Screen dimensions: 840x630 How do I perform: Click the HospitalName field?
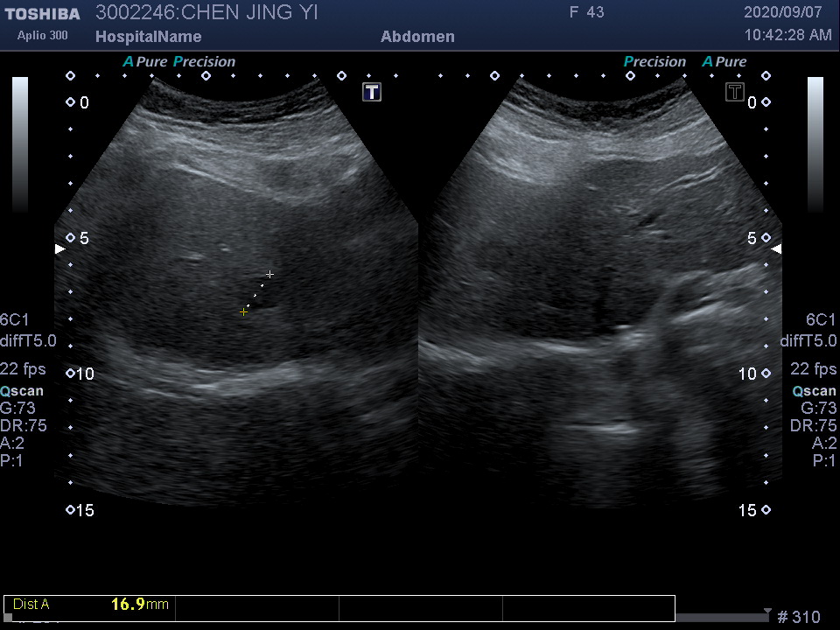click(x=149, y=37)
